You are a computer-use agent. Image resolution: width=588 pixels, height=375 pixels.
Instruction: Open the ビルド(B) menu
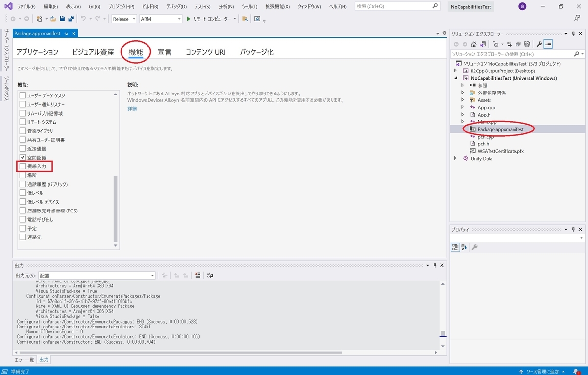click(x=150, y=7)
